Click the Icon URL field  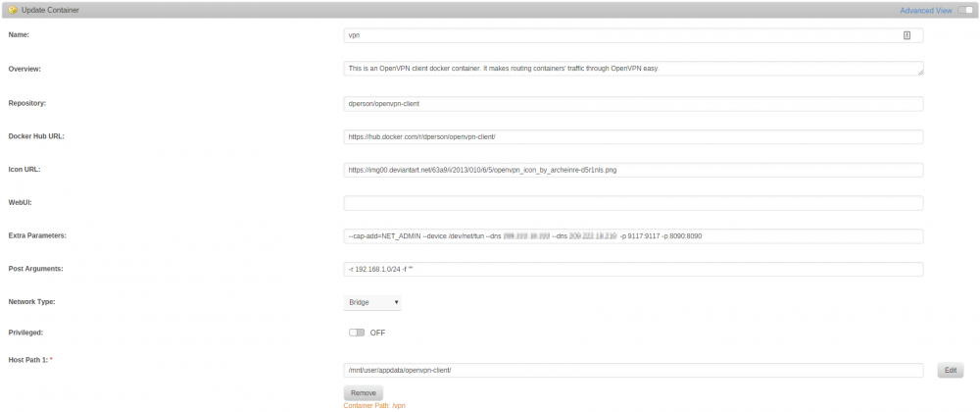(633, 170)
